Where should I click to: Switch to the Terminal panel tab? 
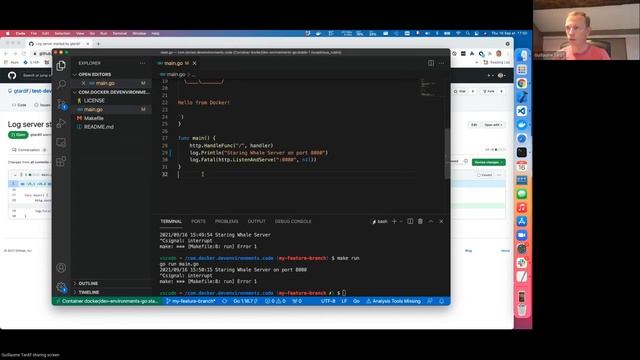(x=171, y=221)
